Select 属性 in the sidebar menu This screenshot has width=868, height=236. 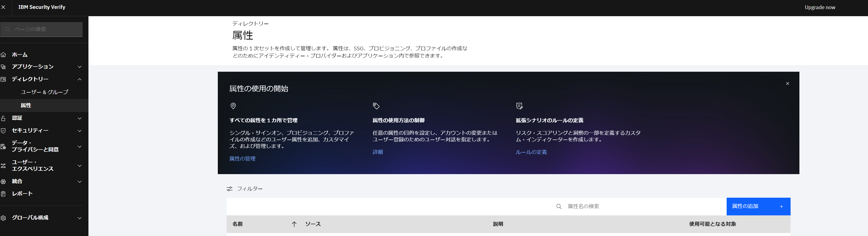pyautogui.click(x=26, y=105)
